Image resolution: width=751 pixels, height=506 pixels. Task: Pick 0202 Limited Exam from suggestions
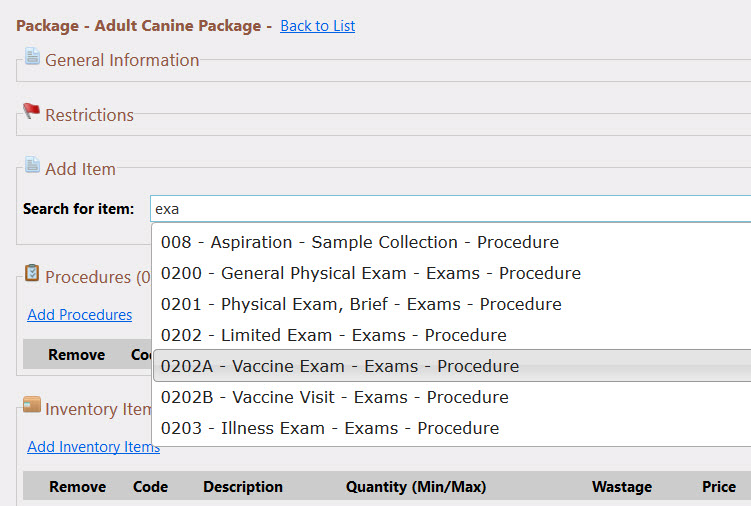pyautogui.click(x=451, y=335)
